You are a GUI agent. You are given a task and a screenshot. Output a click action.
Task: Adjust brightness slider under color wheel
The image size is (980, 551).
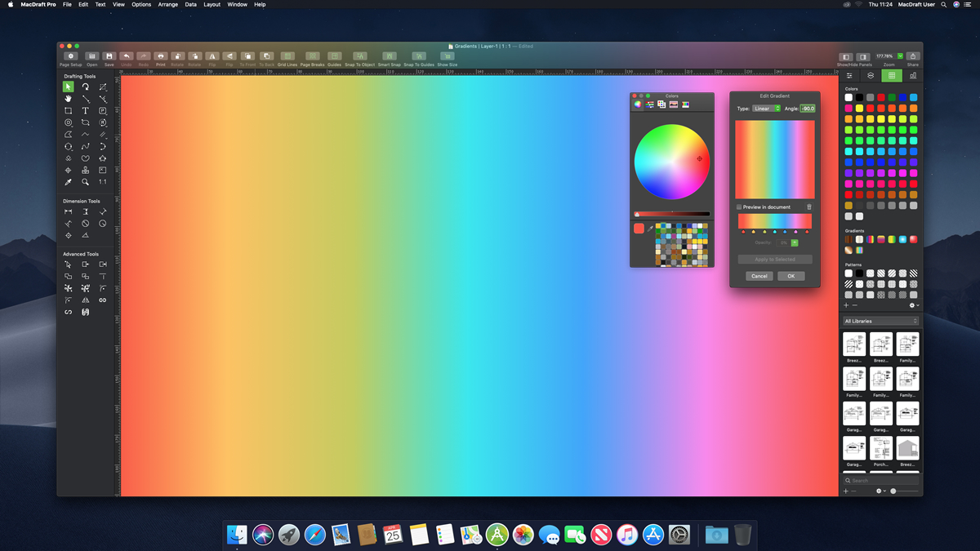(672, 215)
